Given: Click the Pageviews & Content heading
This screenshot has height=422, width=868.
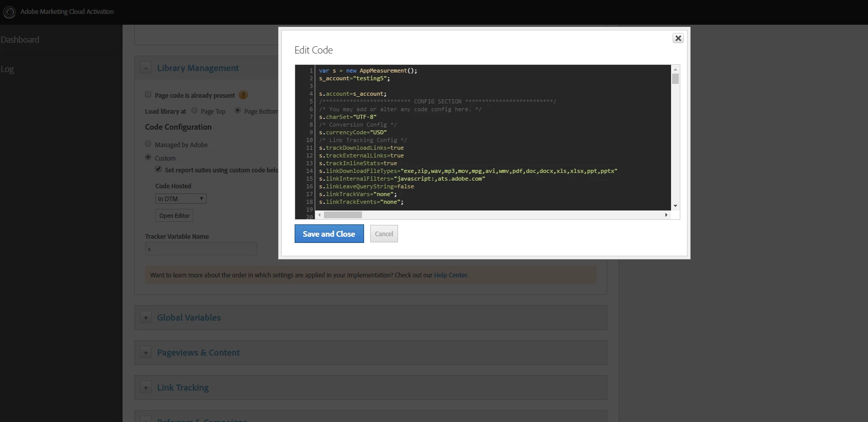Looking at the screenshot, I should click(198, 353).
